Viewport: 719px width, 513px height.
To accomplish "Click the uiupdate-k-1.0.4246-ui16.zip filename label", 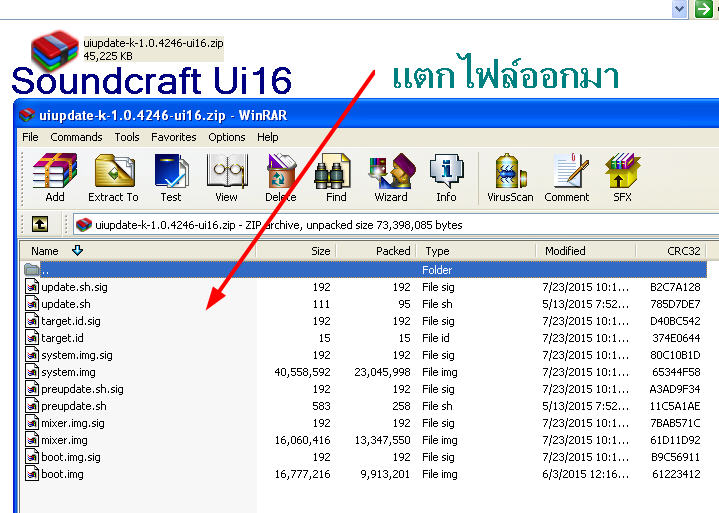I will (153, 43).
